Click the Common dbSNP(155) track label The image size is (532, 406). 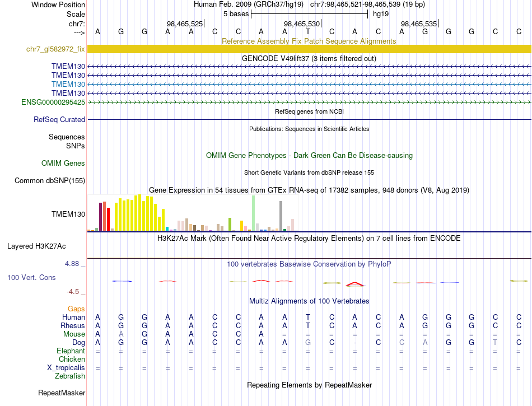tap(50, 180)
